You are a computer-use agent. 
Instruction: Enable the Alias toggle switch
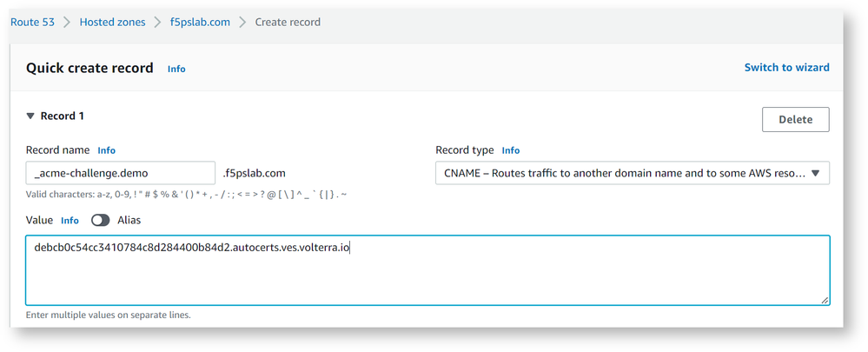coord(100,221)
